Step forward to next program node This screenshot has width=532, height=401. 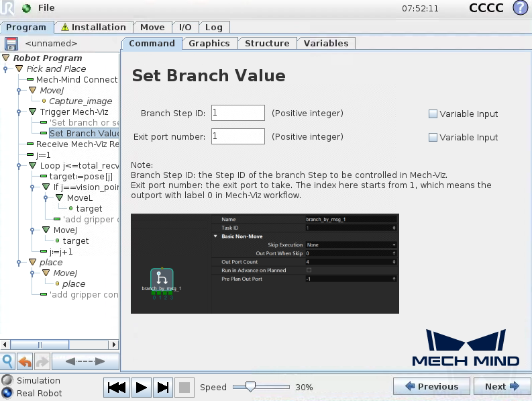tap(163, 388)
